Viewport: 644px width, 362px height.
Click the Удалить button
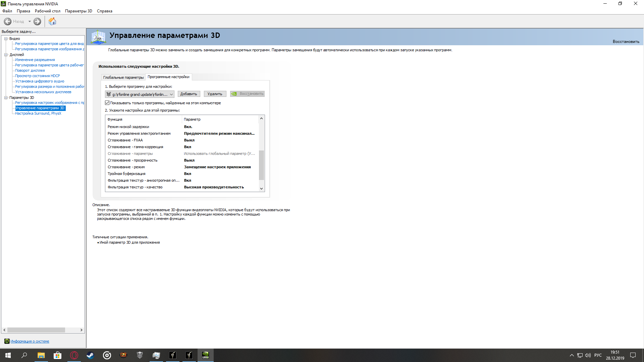215,94
